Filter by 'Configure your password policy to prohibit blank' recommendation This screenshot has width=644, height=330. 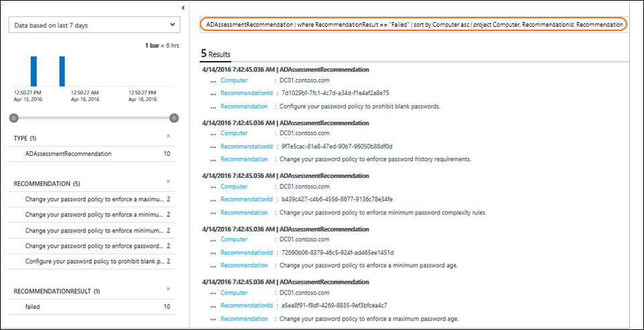coord(93,261)
